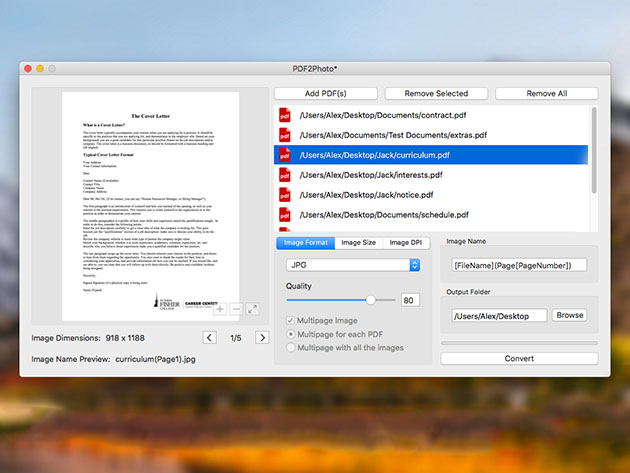630x473 pixels.
Task: Click the PDF icon beside notice.pdf
Action: (x=284, y=195)
